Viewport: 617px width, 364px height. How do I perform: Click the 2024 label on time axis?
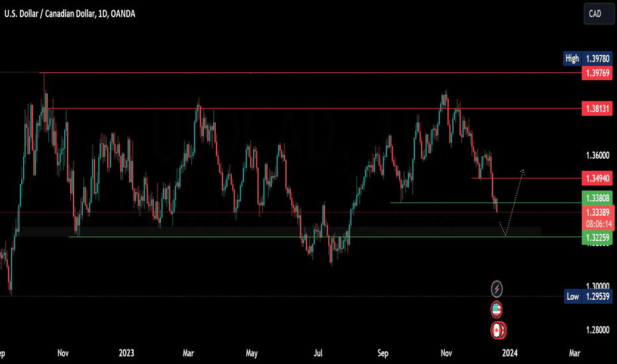tap(510, 353)
